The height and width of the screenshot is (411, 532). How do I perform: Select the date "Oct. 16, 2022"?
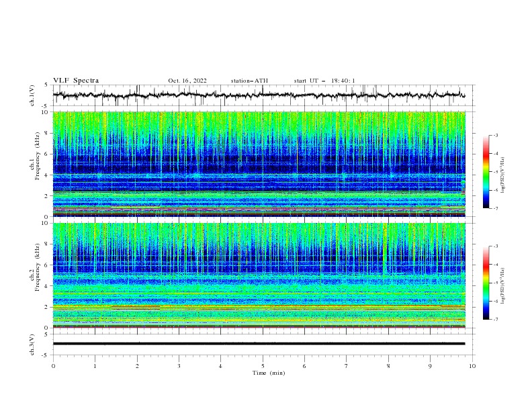click(x=187, y=81)
